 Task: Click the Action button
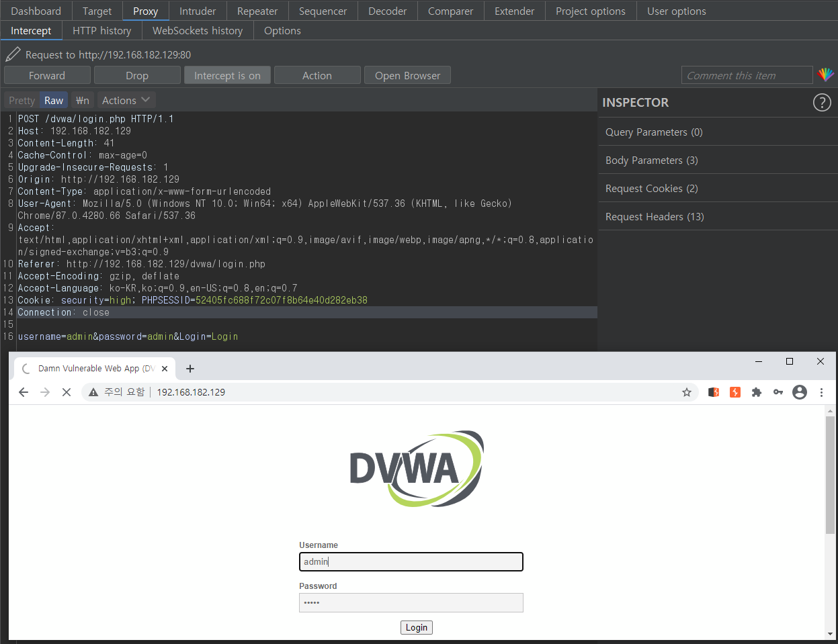coord(317,75)
